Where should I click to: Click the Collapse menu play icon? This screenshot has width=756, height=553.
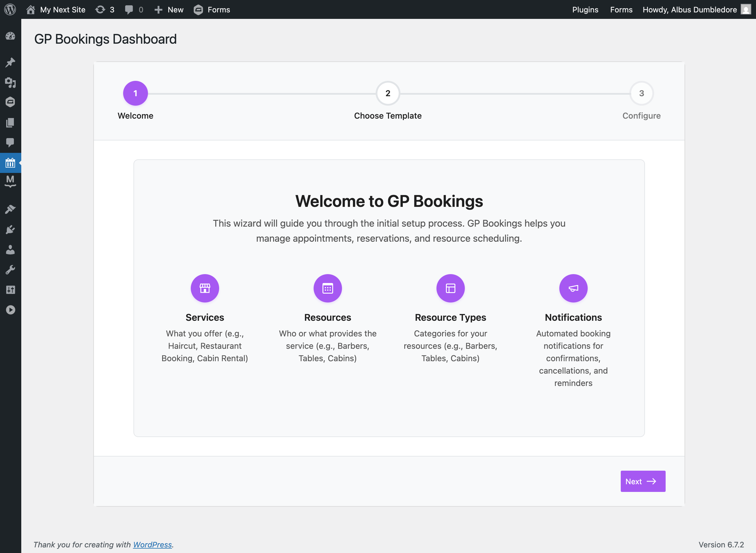click(x=10, y=310)
